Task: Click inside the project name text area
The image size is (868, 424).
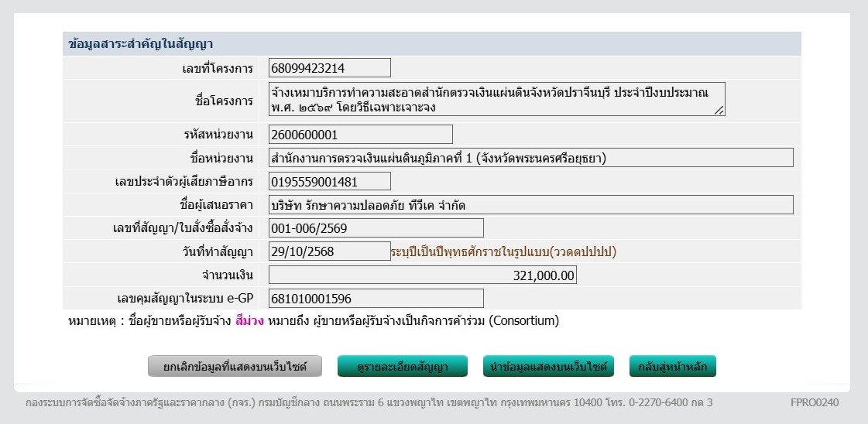Action: 497,99
